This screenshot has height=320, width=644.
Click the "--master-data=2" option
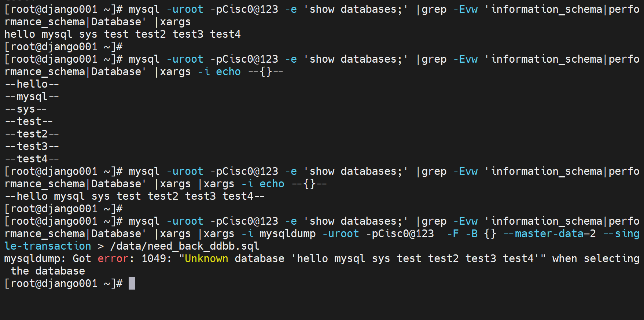point(549,234)
